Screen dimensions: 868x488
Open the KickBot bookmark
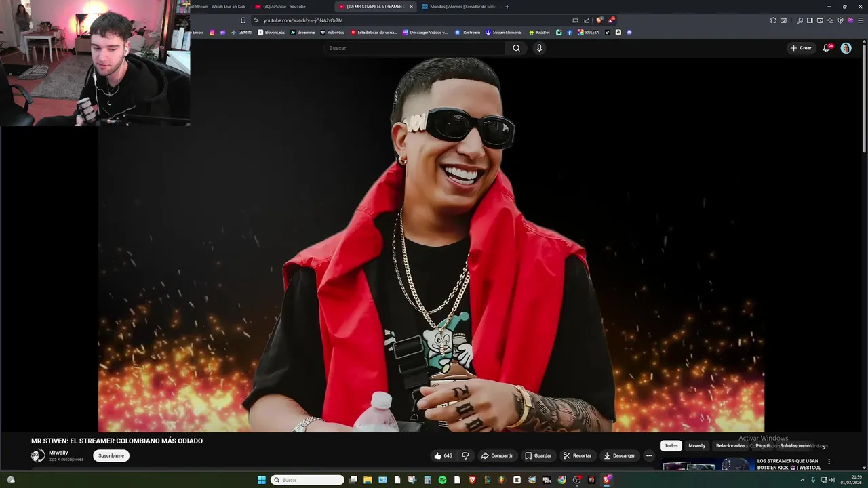pos(540,33)
